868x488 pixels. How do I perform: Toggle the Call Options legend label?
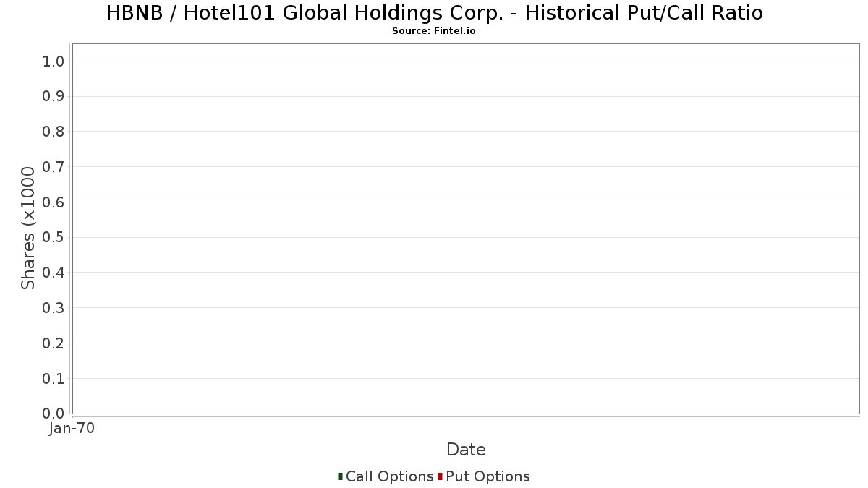[389, 476]
